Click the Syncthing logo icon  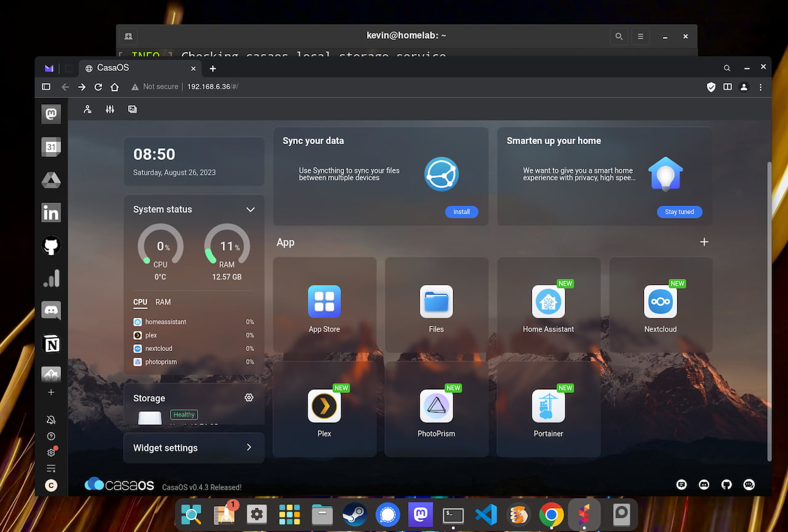[441, 174]
